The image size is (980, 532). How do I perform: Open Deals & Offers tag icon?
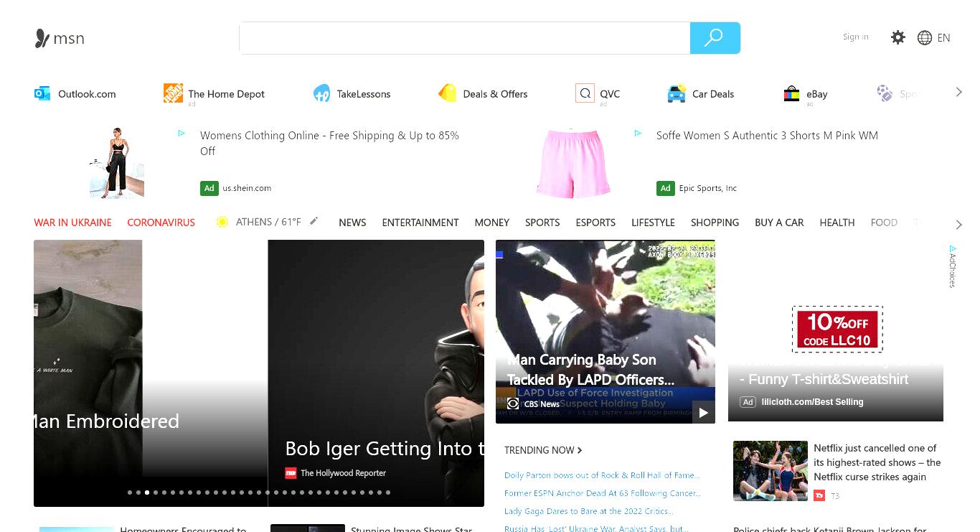[448, 93]
